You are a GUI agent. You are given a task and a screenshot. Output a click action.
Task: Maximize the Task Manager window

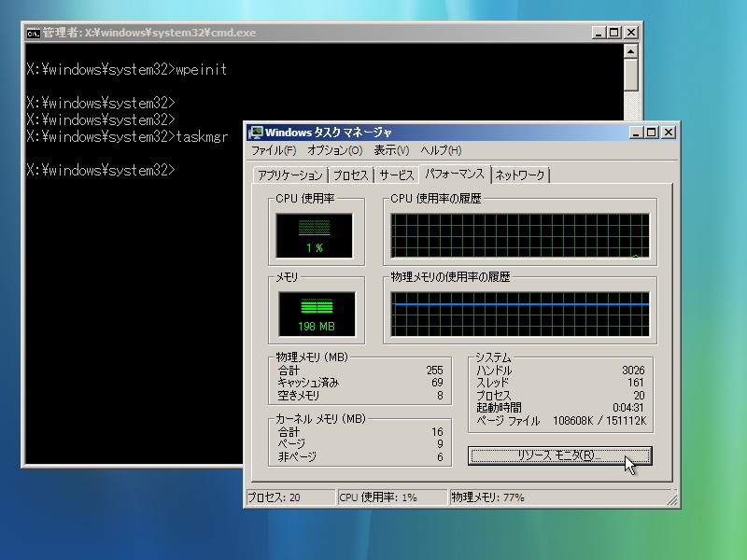651,133
